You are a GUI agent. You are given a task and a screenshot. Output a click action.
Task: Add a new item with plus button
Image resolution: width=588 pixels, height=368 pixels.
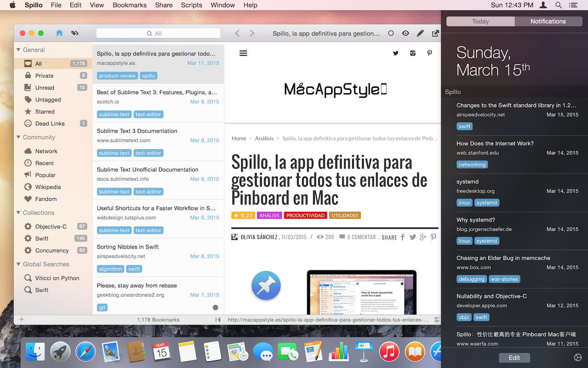(21, 320)
